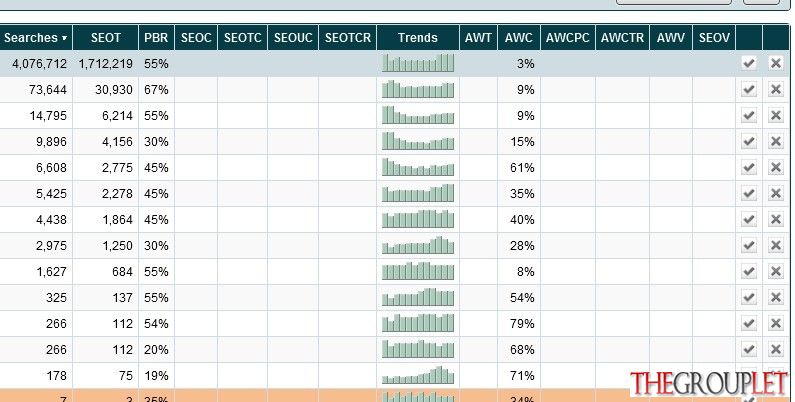
Task: Select the 30,930 SEOT cell
Action: point(105,90)
